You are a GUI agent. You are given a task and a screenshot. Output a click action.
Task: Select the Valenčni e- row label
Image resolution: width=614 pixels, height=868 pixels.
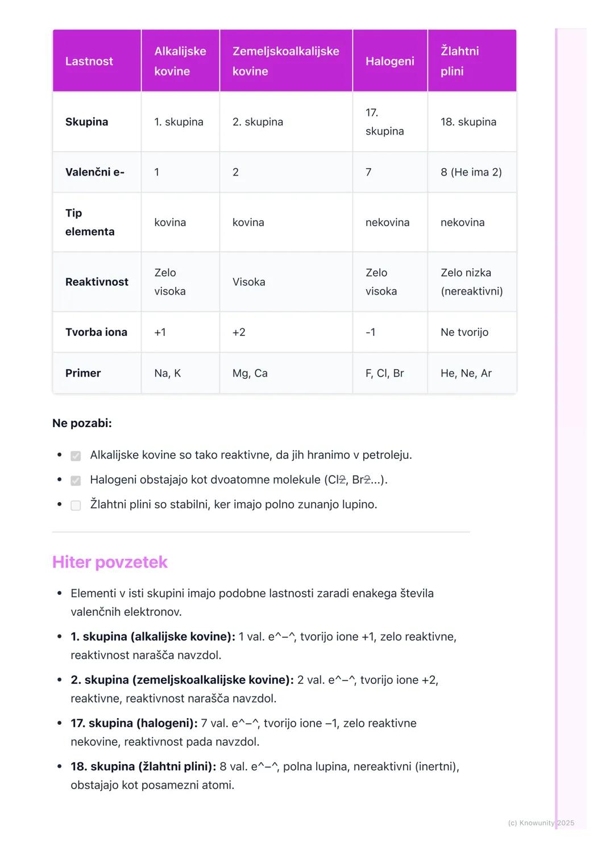[x=94, y=172]
